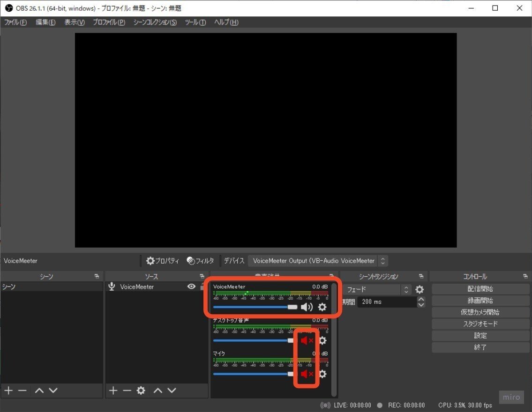Screen dimensions: 532x412
Task: Click 終了 to exit OBS
Action: coord(480,347)
